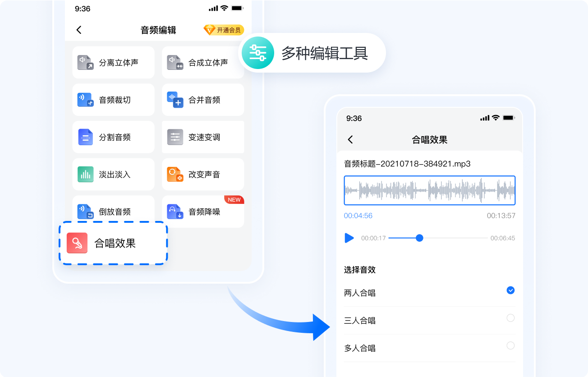Click the 三人合唱 label text
588x377 pixels.
point(360,321)
